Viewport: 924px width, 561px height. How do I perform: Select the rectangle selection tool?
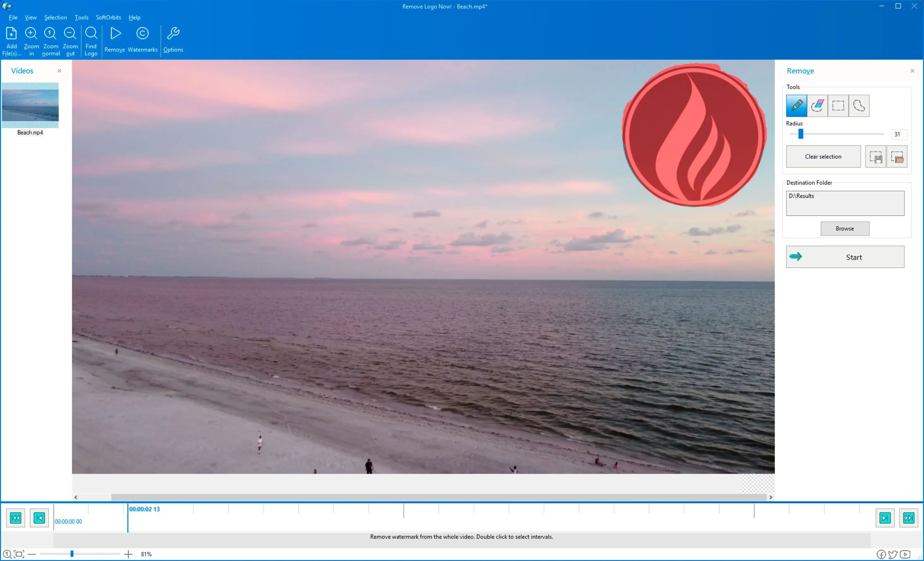click(838, 106)
